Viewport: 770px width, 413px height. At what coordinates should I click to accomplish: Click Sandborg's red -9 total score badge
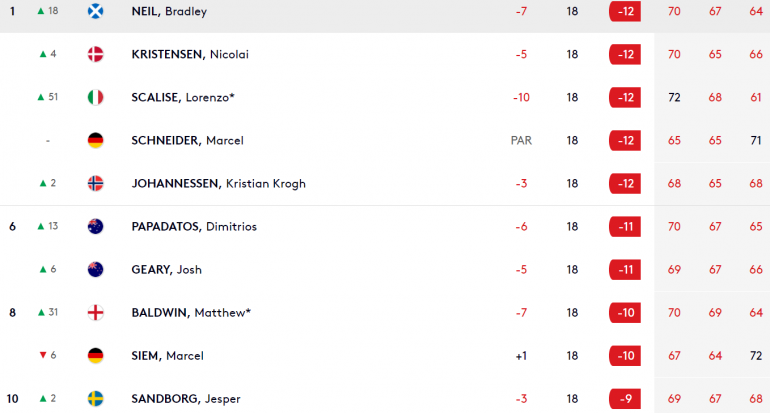[625, 399]
